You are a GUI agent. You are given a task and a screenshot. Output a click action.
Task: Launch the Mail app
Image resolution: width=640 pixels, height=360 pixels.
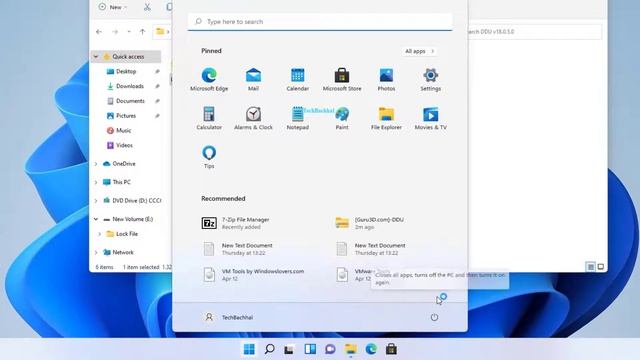click(x=253, y=80)
